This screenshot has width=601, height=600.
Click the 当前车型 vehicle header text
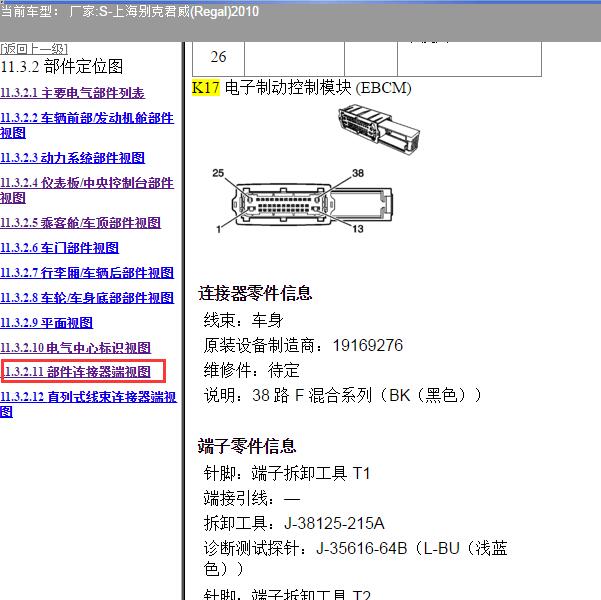(x=130, y=12)
